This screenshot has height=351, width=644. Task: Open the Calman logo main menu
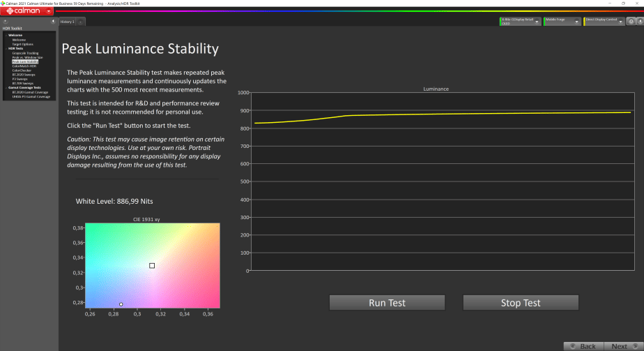click(x=26, y=11)
